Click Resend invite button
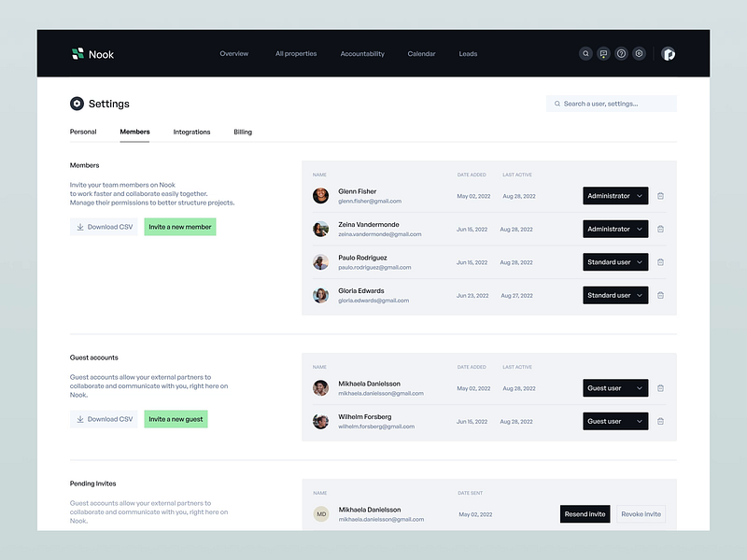This screenshot has height=560, width=747. pos(585,514)
